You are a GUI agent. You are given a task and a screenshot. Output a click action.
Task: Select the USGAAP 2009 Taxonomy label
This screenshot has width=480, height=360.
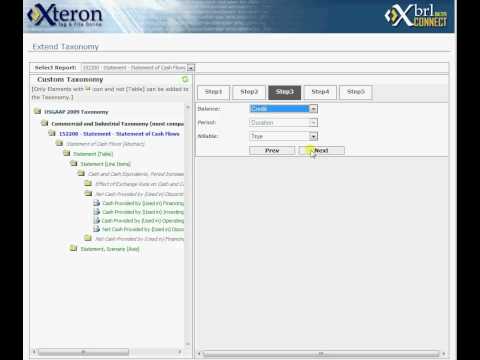click(x=76, y=112)
